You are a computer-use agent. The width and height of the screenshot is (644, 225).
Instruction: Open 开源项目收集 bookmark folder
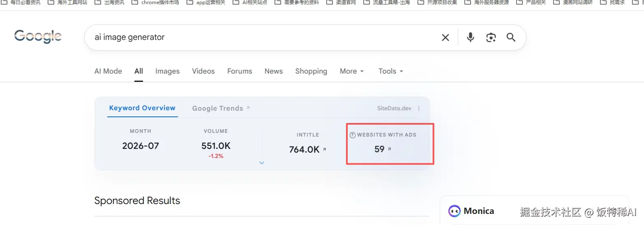pos(437,2)
